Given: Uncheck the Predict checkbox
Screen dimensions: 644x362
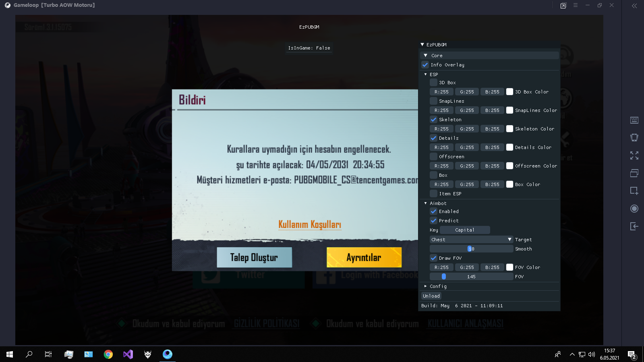Looking at the screenshot, I should tap(433, 221).
